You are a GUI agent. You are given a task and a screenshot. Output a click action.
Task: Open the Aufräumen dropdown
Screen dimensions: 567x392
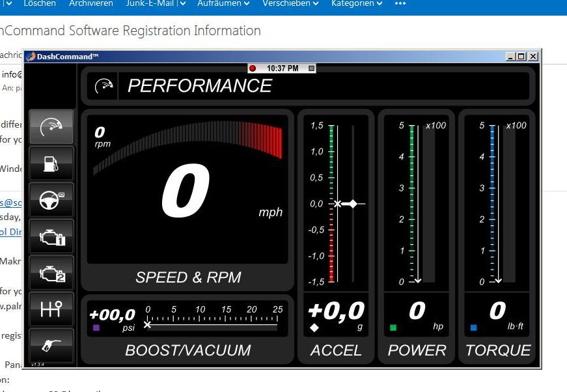223,3
